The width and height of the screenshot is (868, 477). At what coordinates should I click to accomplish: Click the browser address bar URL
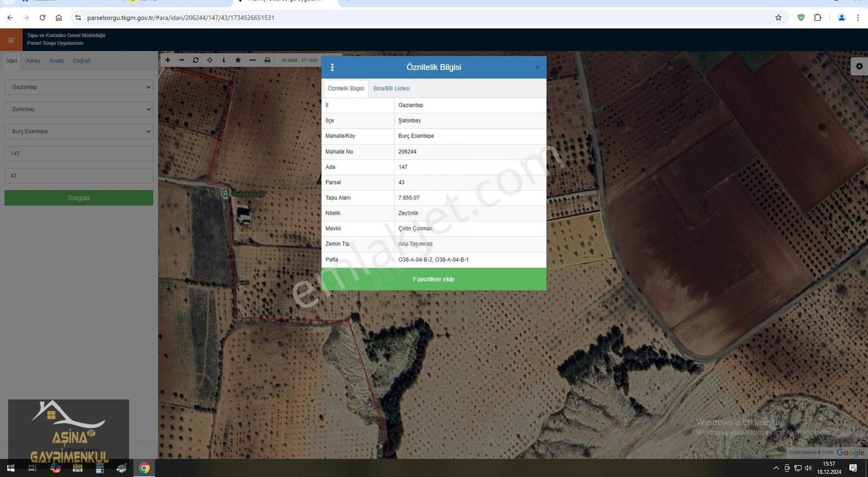(181, 18)
